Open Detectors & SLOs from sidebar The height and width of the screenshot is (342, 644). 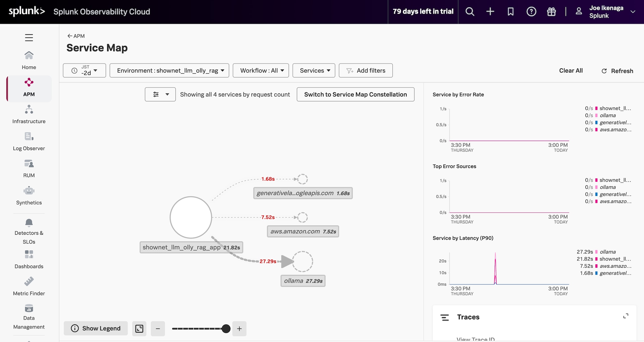tap(29, 232)
